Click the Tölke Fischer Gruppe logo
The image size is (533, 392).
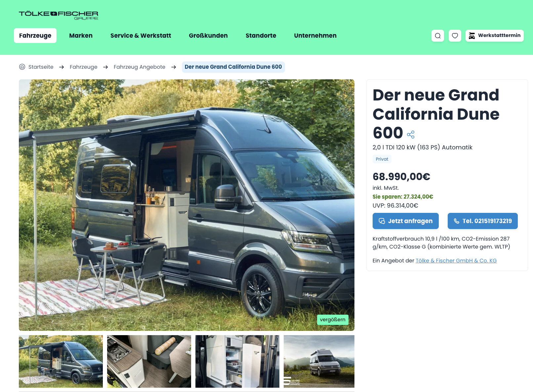[x=59, y=15]
